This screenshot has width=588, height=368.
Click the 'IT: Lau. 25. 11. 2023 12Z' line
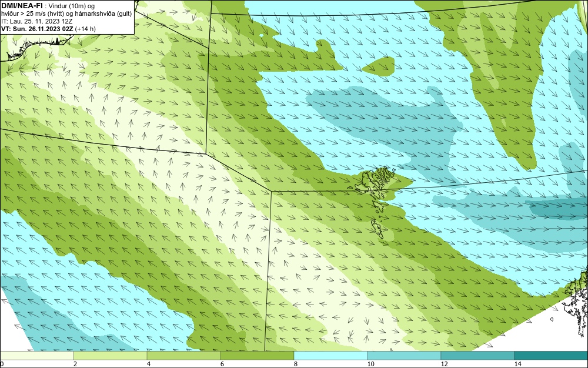(36, 21)
